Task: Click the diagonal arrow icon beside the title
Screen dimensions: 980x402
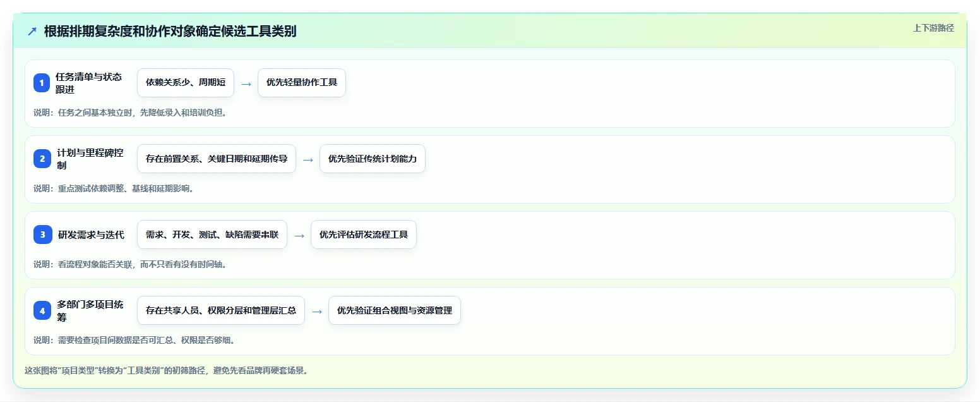Action: coord(32,31)
